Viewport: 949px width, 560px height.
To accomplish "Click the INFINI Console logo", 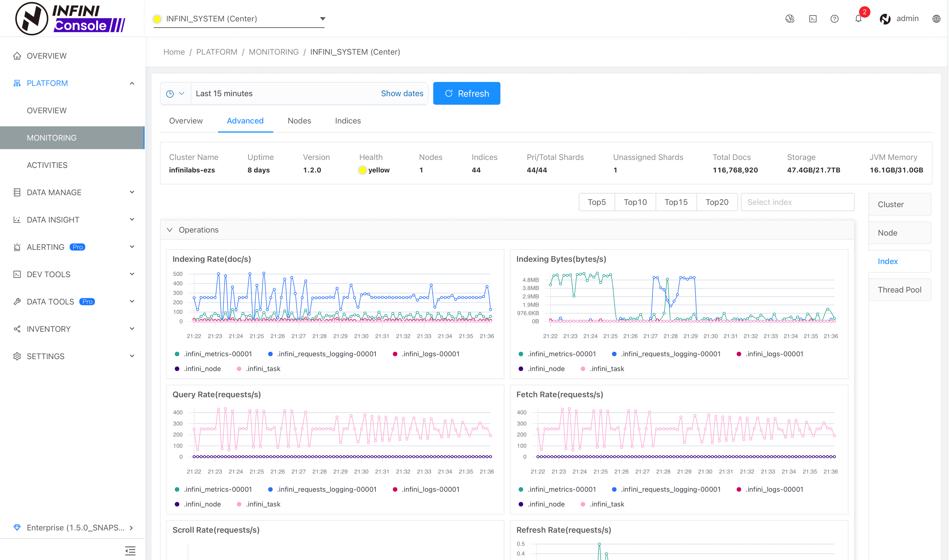I will 70,18.
